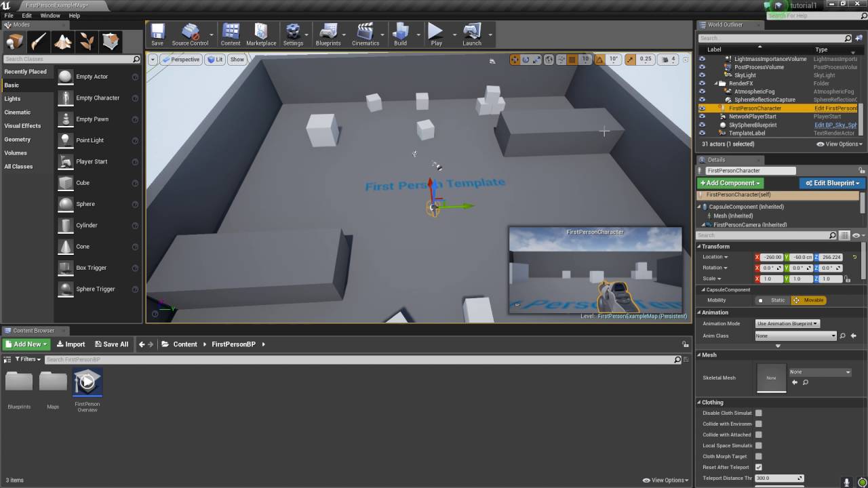The height and width of the screenshot is (488, 868).
Task: Toggle rotation snapping angle icon
Action: (x=601, y=60)
